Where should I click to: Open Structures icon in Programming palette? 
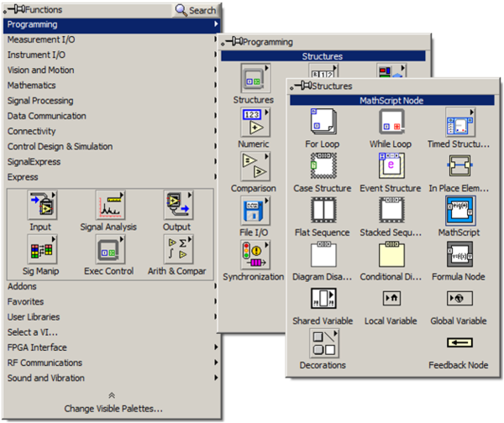tap(255, 78)
